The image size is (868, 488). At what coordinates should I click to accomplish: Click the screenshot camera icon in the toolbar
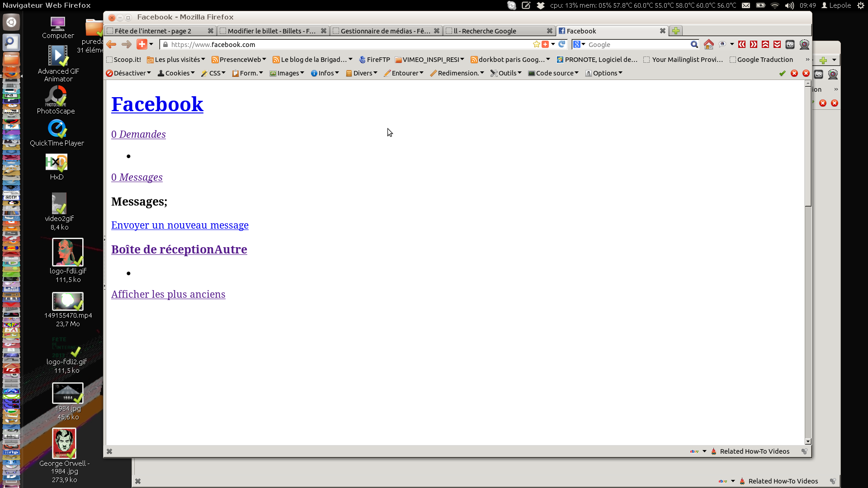tap(790, 44)
